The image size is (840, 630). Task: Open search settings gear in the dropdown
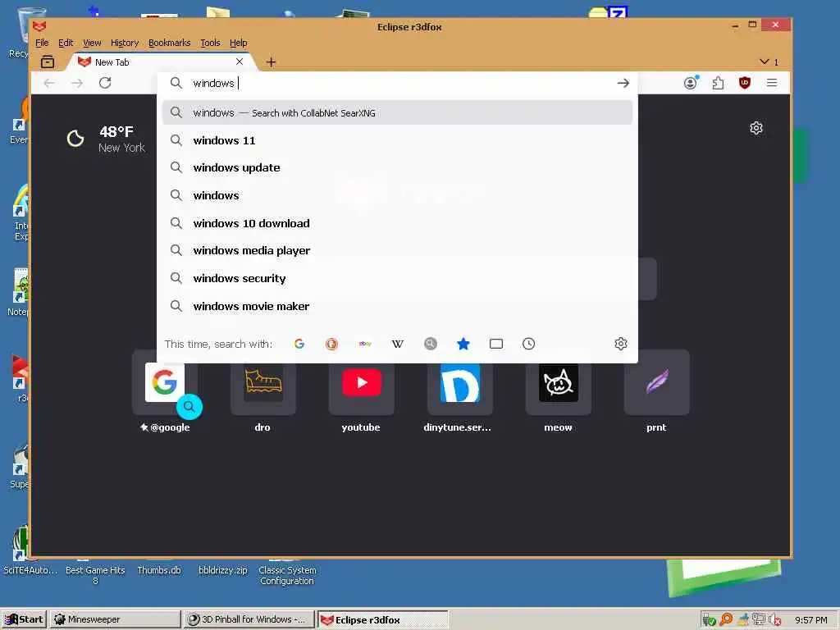tap(620, 344)
